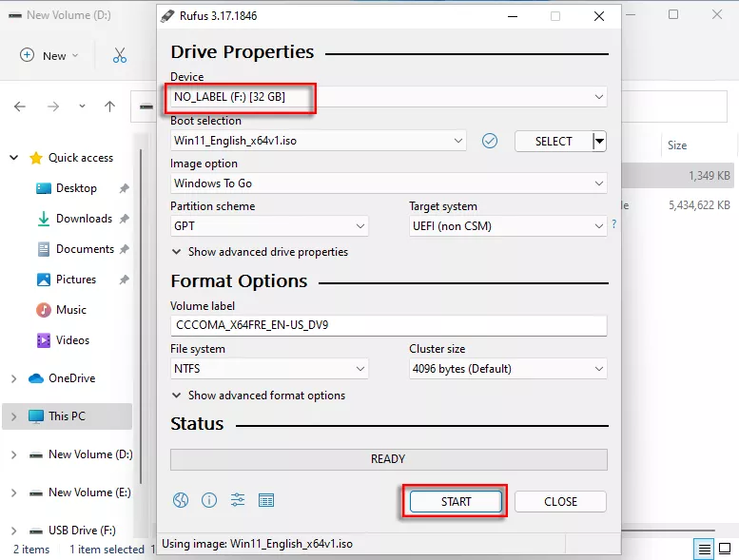Open the Partition scheme GPT dropdown
The width and height of the screenshot is (739, 560).
tap(269, 226)
